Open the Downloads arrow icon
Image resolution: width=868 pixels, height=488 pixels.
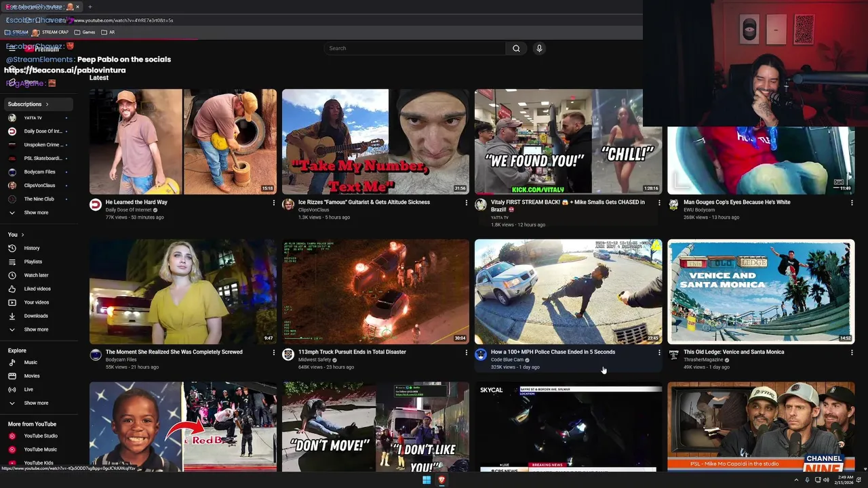(12, 316)
